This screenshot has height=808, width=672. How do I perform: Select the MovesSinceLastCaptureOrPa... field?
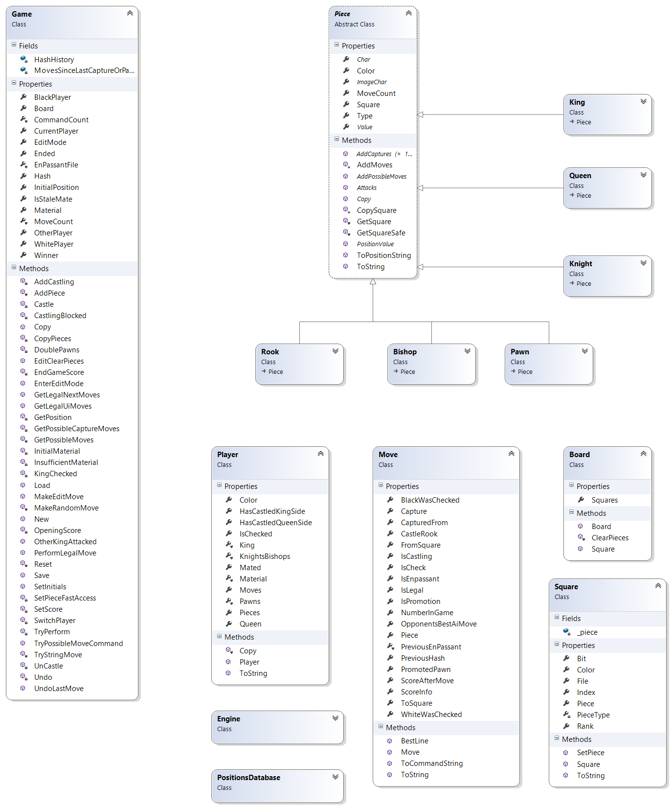(84, 70)
